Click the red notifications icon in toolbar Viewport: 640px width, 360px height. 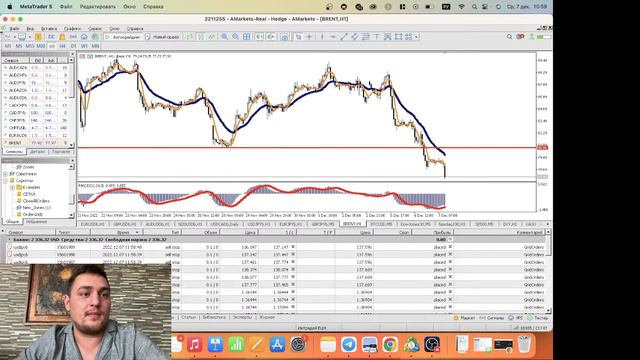[520, 37]
